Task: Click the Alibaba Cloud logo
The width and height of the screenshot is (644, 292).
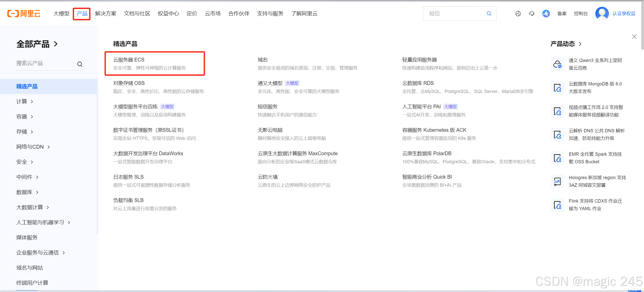Action: point(24,13)
